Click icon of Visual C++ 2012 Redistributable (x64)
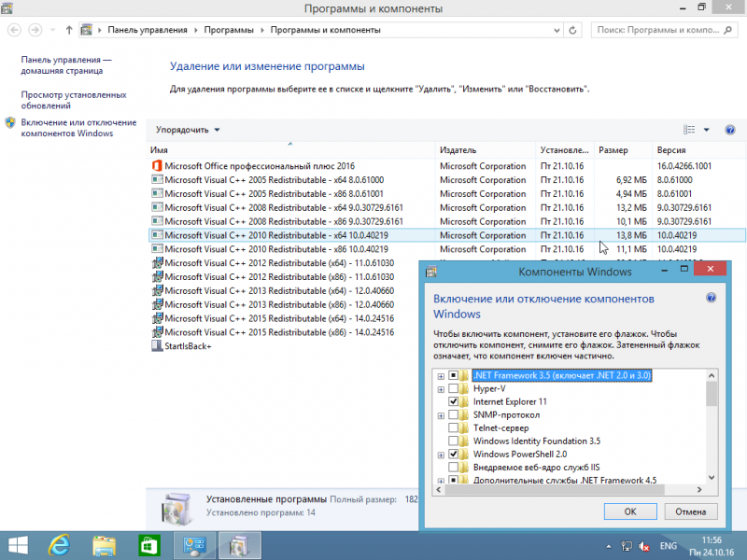Screen dimensions: 747x560 point(157,263)
